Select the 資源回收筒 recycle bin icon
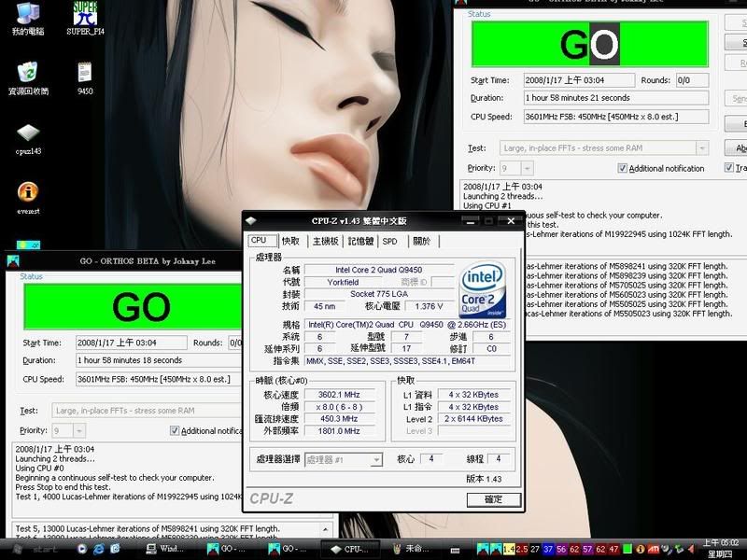 (28, 78)
